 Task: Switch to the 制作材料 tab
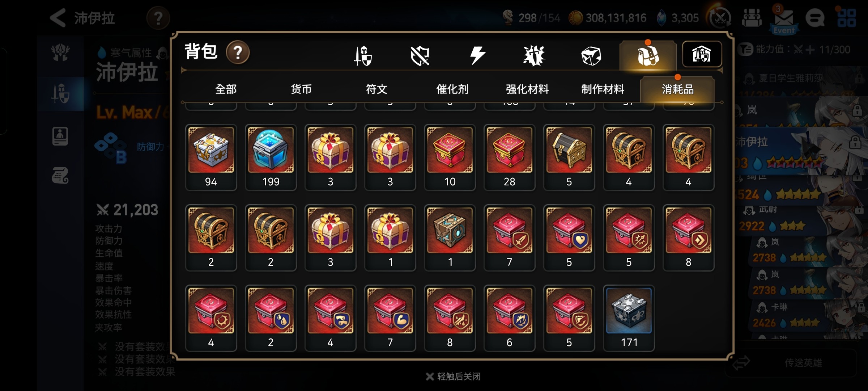click(603, 89)
